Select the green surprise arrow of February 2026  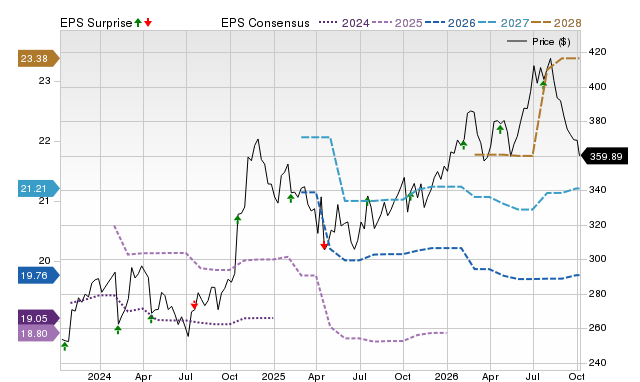(463, 145)
